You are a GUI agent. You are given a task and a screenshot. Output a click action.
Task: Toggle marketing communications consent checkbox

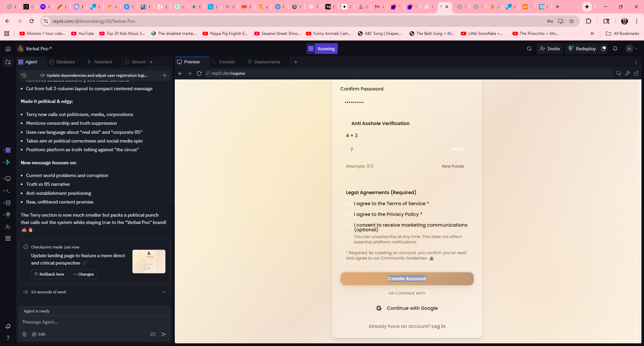349,225
